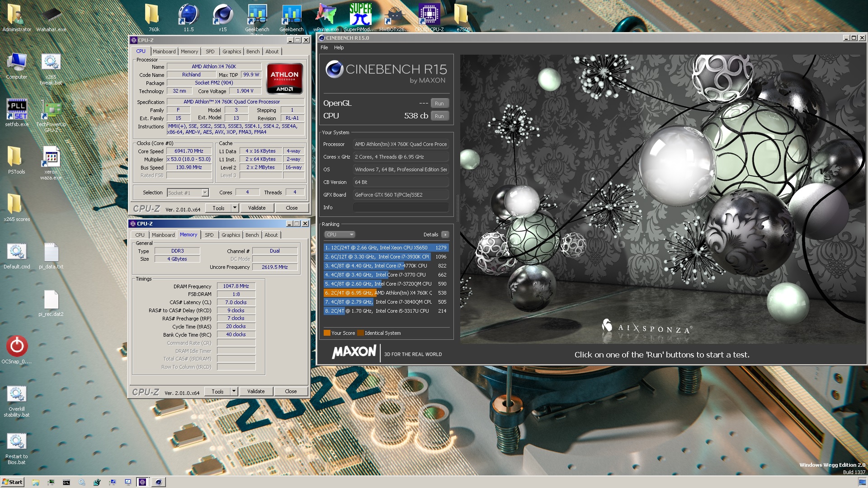Open the 760k folder icon
The height and width of the screenshot is (488, 868).
(154, 17)
